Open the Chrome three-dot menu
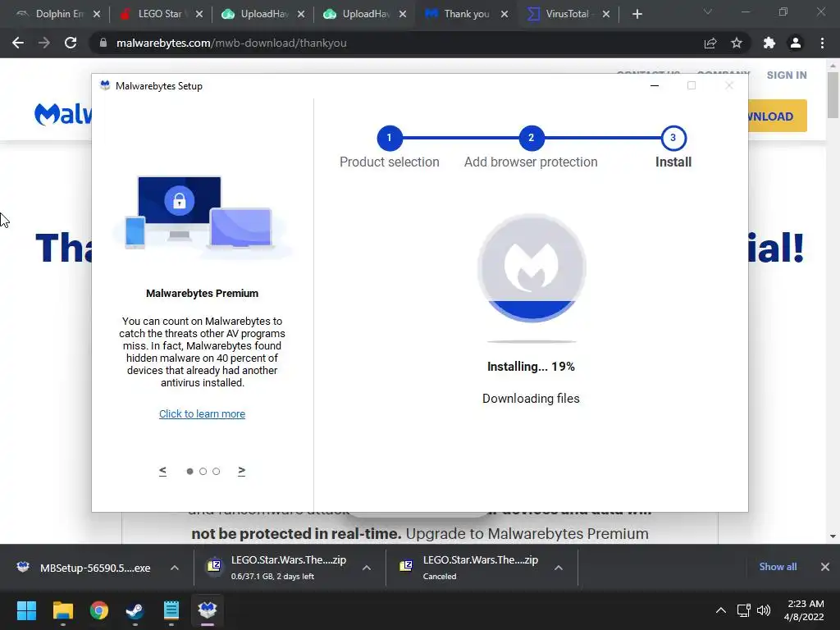Viewport: 840px width, 630px height. coord(822,43)
